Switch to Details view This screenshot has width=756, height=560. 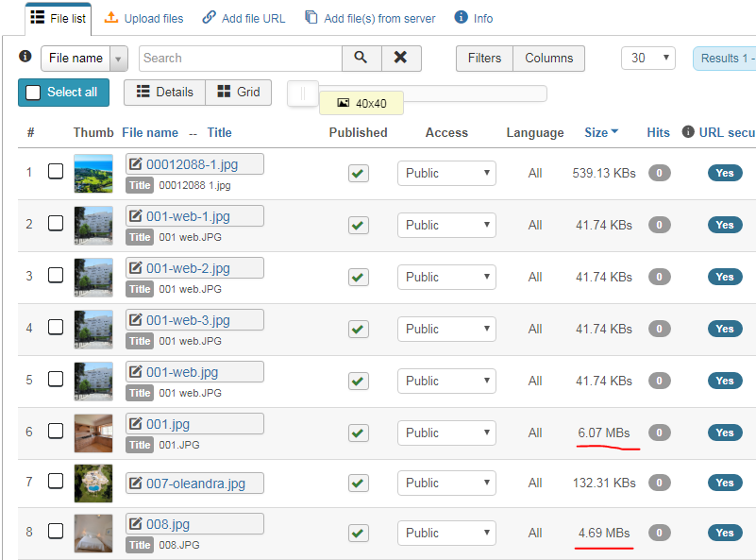165,93
